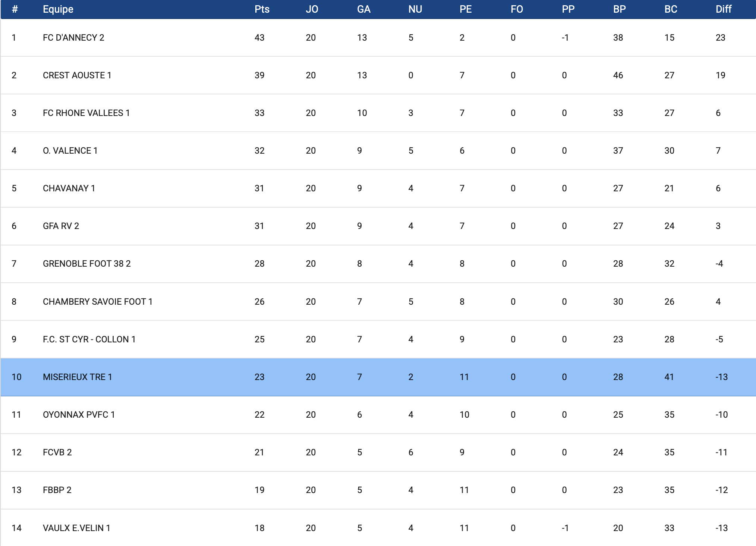The width and height of the screenshot is (756, 546).
Task: Click the Diff column header
Action: (x=723, y=9)
